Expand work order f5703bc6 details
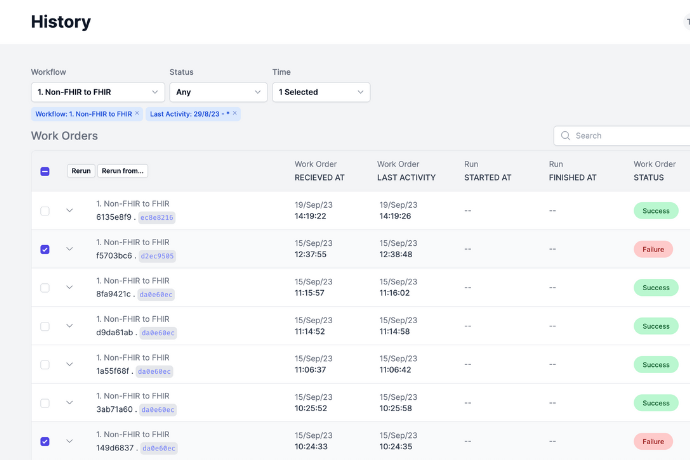The height and width of the screenshot is (460, 690). (x=70, y=249)
